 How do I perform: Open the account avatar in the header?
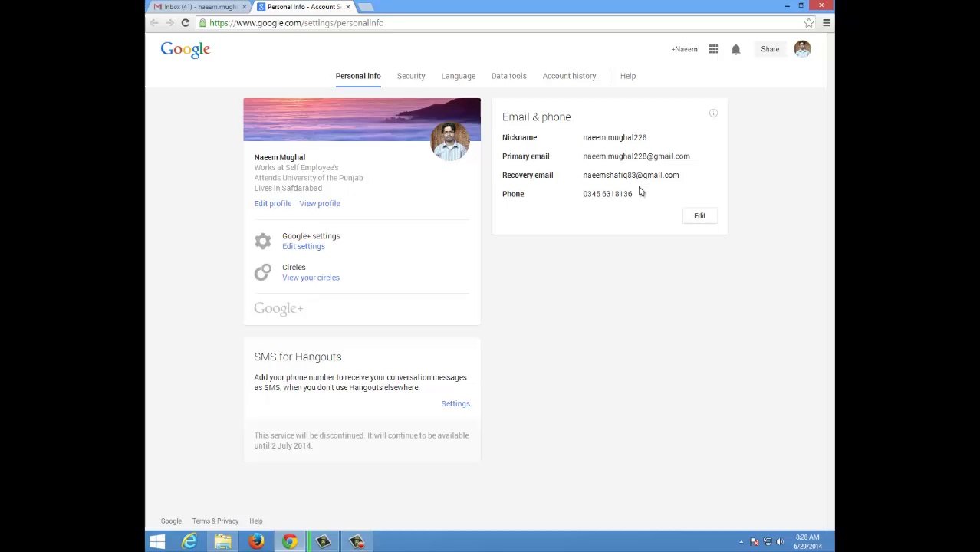pos(802,49)
